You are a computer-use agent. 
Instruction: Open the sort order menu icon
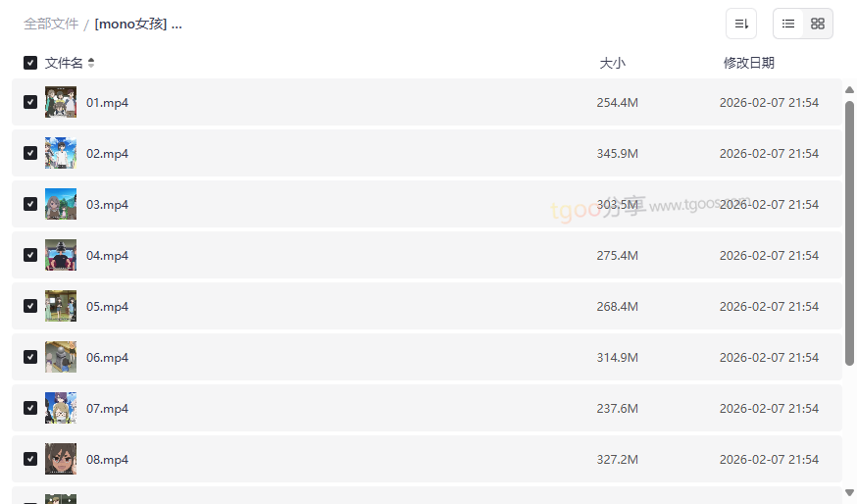(x=741, y=24)
